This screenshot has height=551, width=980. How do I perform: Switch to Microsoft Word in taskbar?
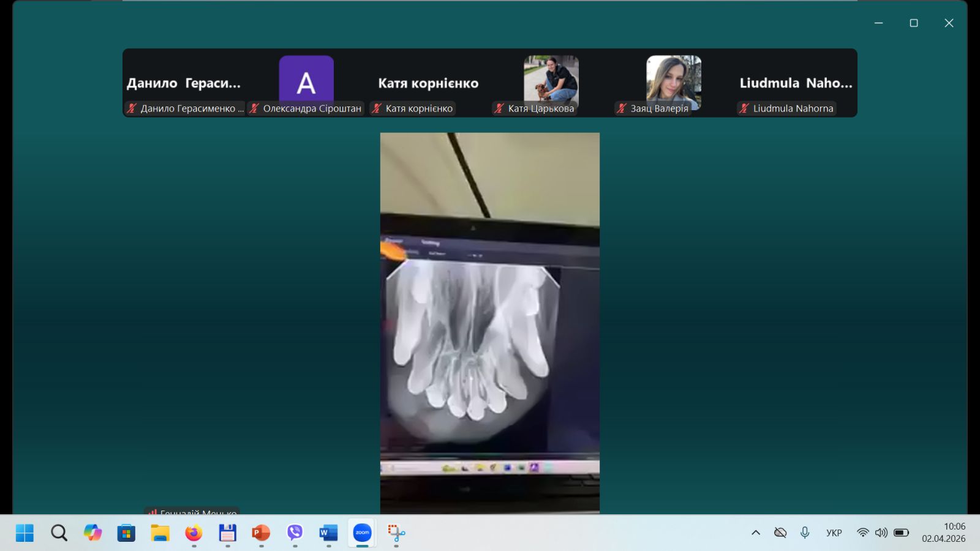(328, 533)
